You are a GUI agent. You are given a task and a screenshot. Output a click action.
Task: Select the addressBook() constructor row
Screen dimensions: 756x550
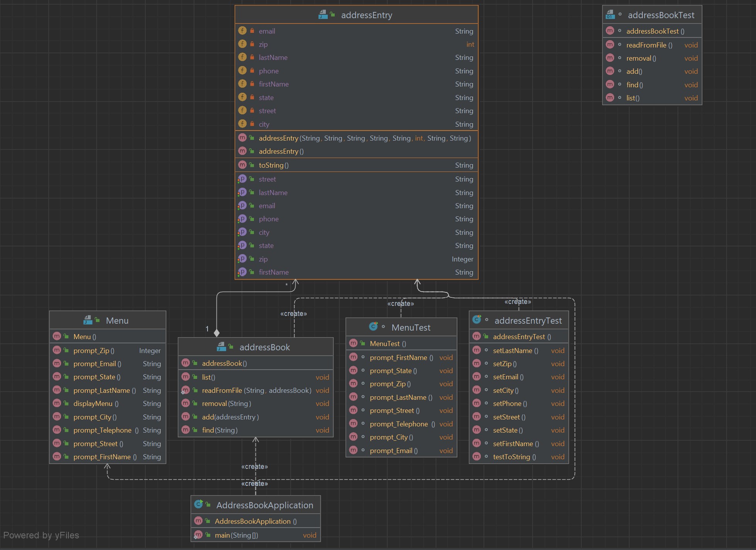click(255, 363)
